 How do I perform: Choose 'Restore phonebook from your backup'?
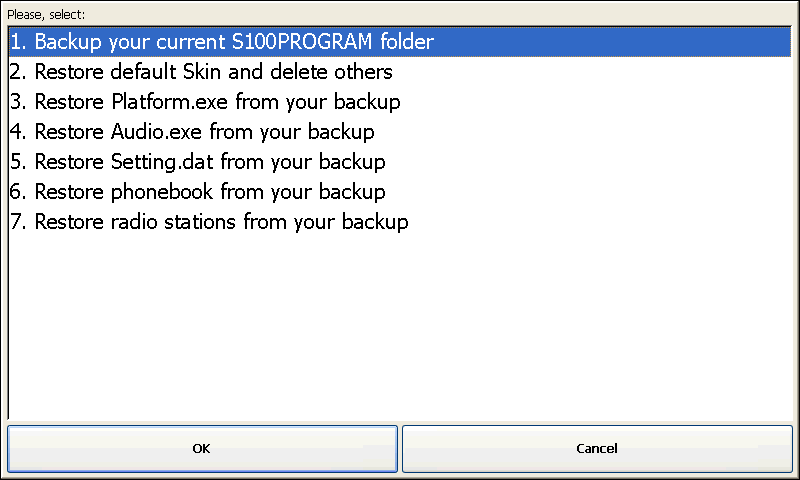coord(399,192)
